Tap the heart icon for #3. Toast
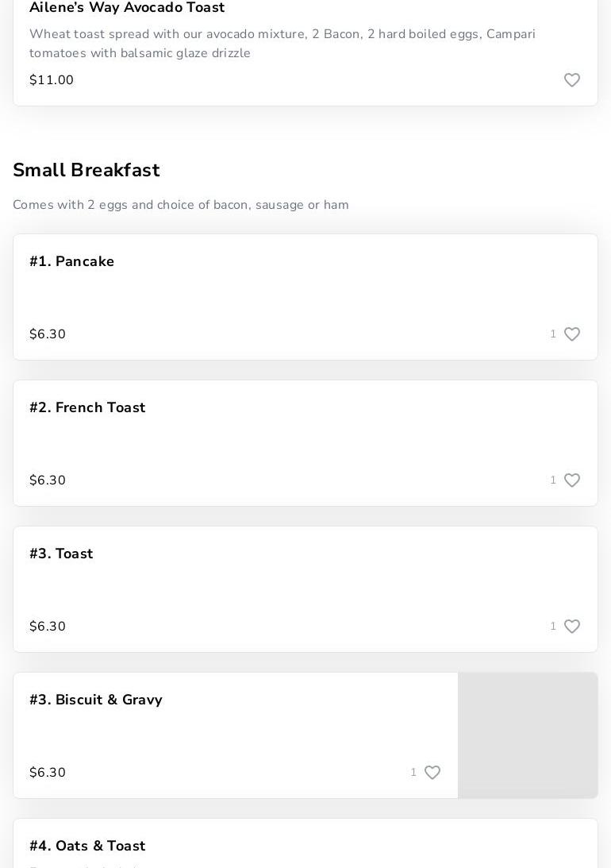Viewport: 611px width, 868px height. (x=572, y=627)
